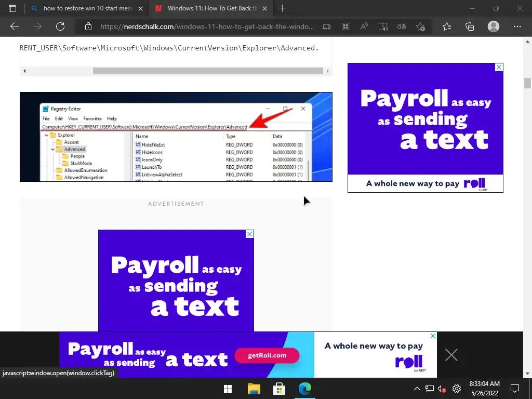Reload the nerdschalk page
This screenshot has height=399, width=532.
(x=60, y=26)
